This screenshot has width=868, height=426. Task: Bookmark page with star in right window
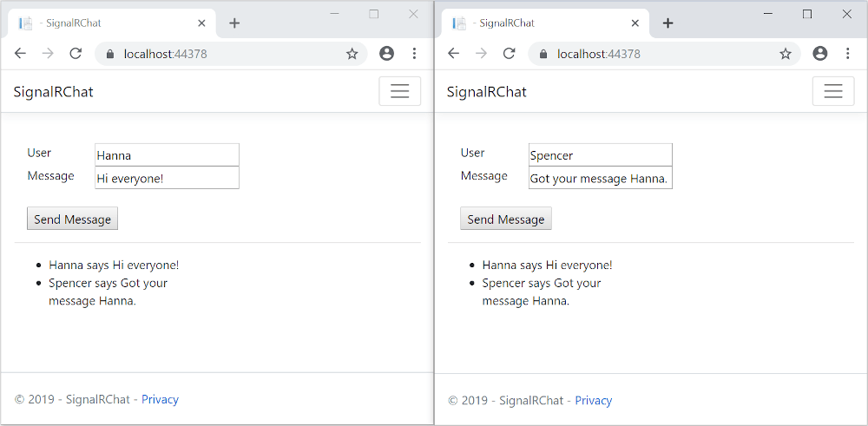pos(785,54)
